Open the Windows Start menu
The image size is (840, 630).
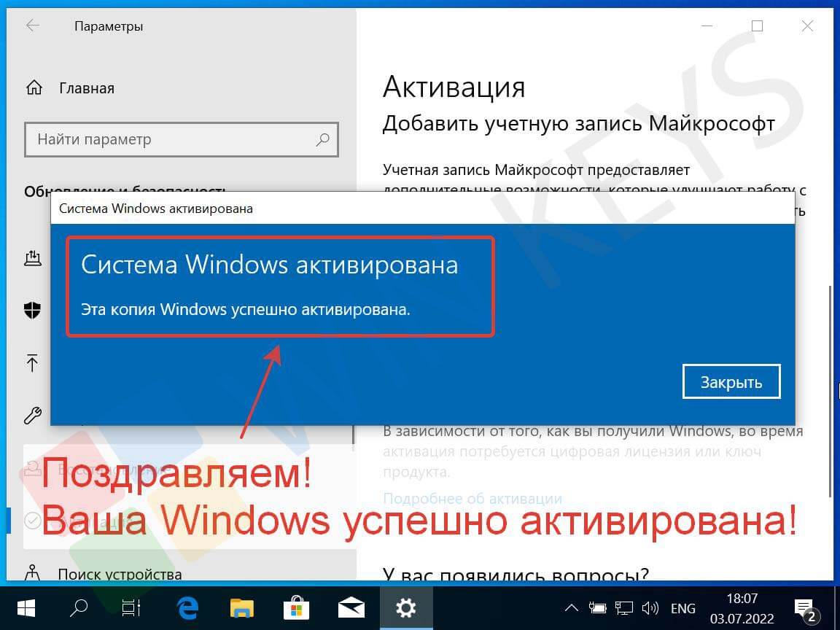coord(26,607)
